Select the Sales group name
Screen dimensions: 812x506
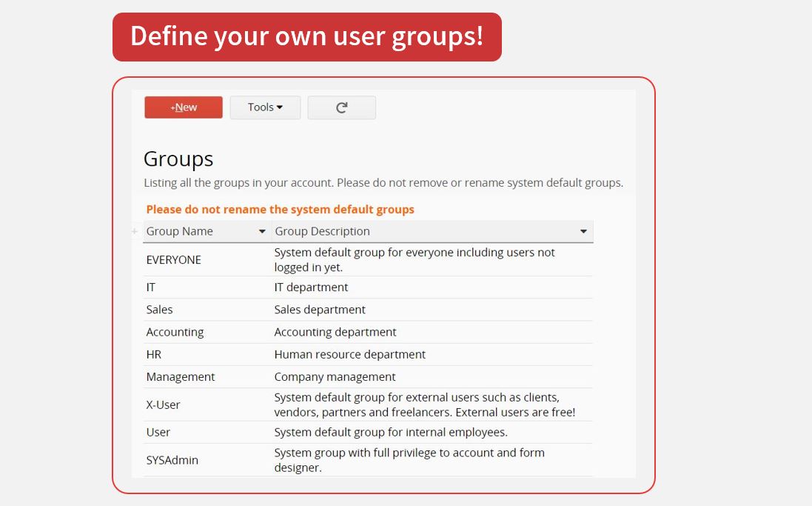[159, 310]
